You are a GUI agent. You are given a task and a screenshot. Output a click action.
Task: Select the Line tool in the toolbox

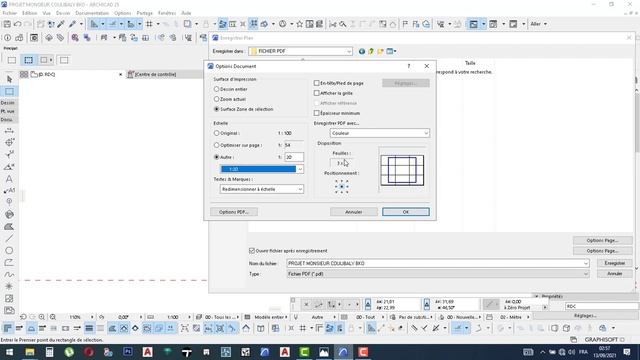pyautogui.click(x=9, y=238)
